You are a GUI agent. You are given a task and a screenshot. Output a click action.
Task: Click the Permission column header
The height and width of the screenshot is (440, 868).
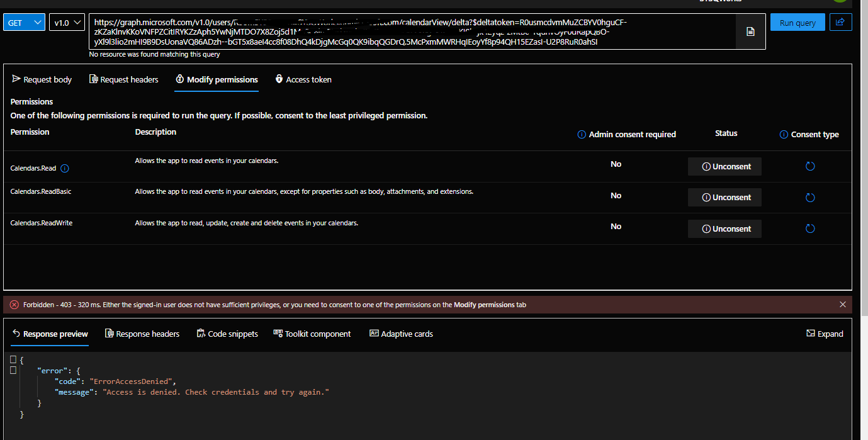tap(30, 132)
